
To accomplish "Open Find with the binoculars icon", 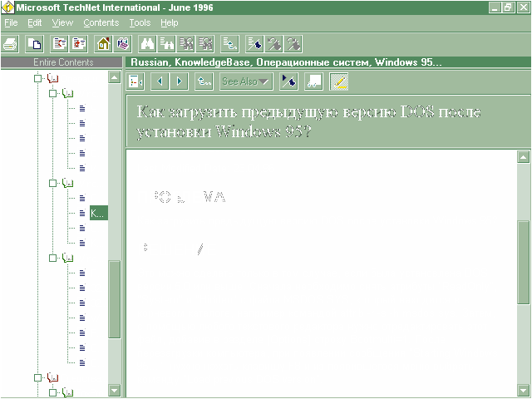I will pyautogui.click(x=148, y=44).
